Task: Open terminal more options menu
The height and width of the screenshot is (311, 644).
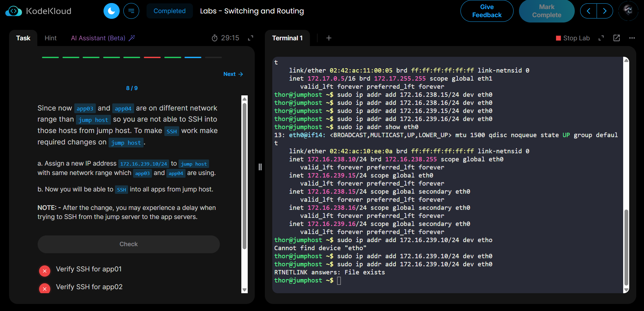Action: coord(632,38)
